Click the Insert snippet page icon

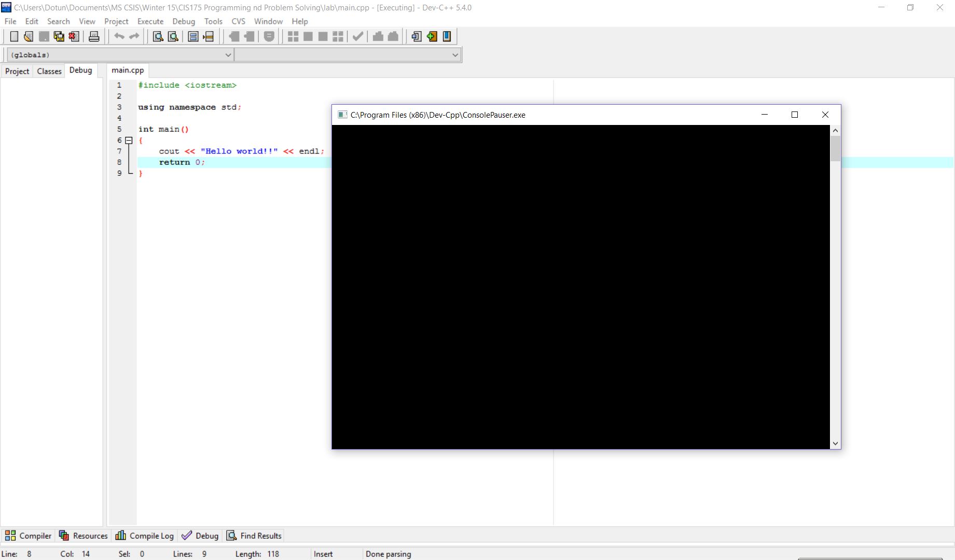click(x=417, y=36)
